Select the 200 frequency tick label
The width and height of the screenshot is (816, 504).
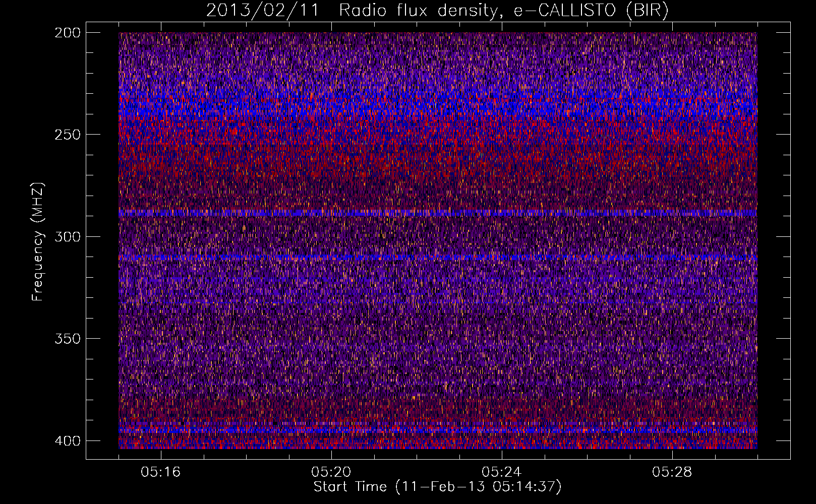click(67, 33)
